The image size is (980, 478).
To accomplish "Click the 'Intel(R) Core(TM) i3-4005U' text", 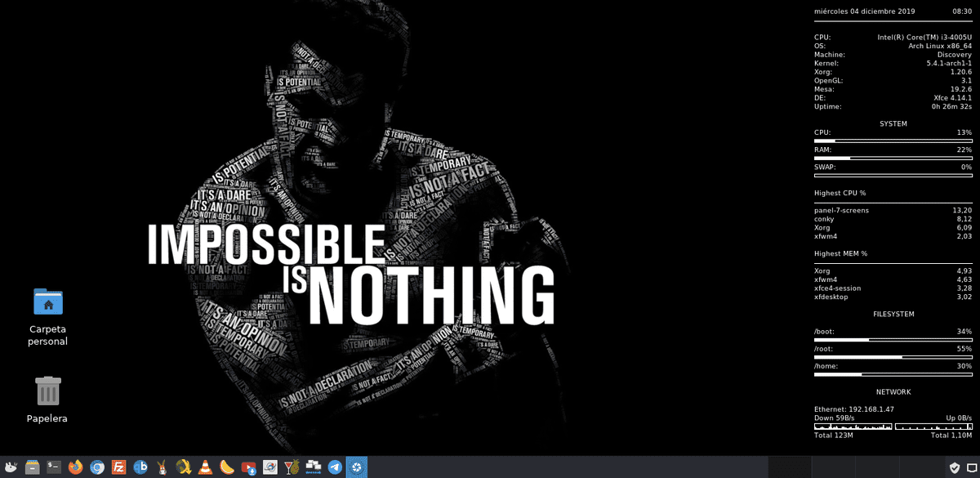I will (x=925, y=38).
